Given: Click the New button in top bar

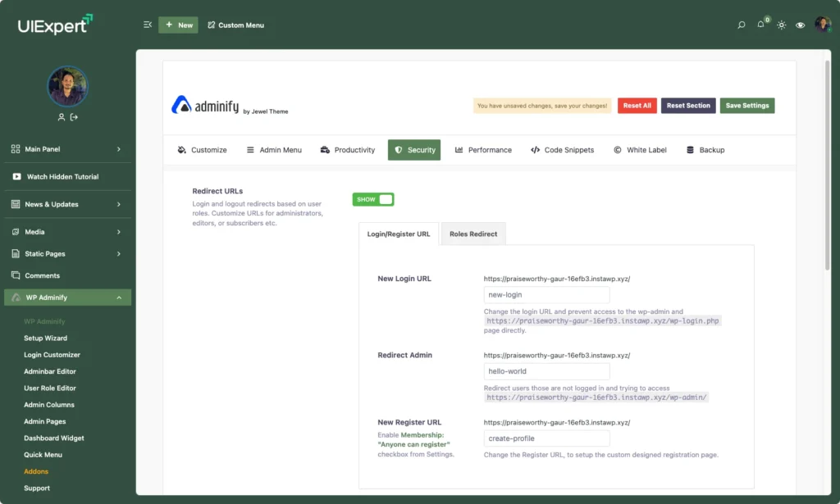Looking at the screenshot, I should (178, 25).
